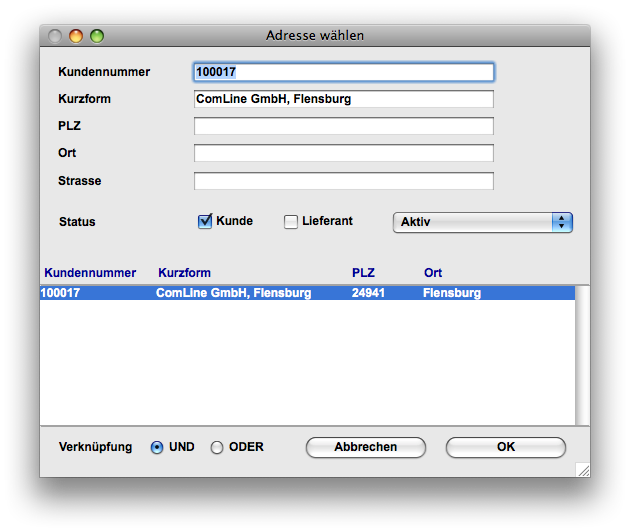
Task: Click the Kurzform text field
Action: pyautogui.click(x=343, y=99)
